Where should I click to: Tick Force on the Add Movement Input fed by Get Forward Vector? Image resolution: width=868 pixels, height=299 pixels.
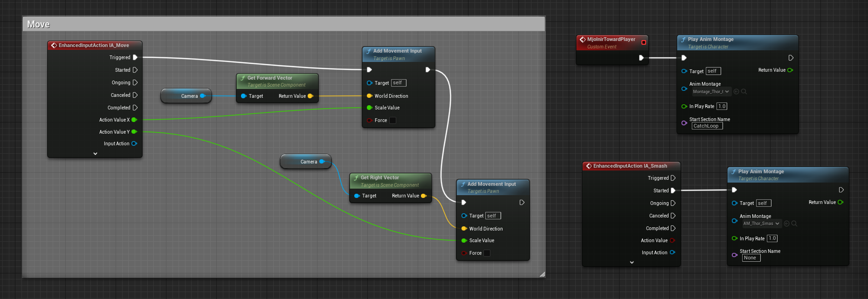click(393, 120)
